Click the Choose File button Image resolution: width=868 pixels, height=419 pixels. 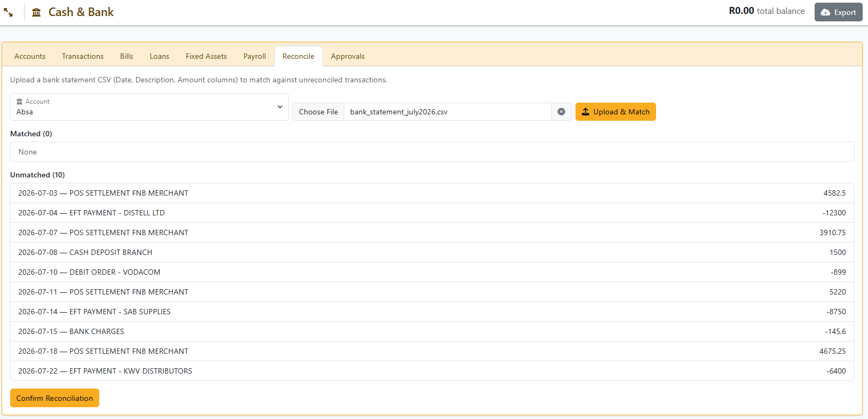click(x=319, y=112)
